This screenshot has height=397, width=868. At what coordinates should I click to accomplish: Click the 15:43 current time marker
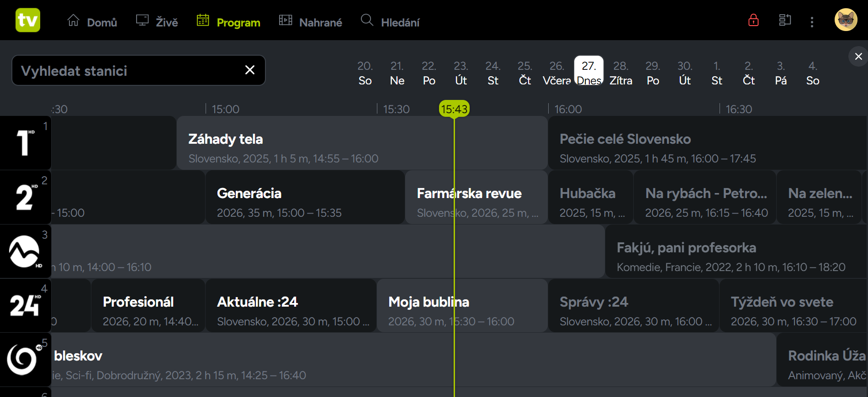click(454, 109)
